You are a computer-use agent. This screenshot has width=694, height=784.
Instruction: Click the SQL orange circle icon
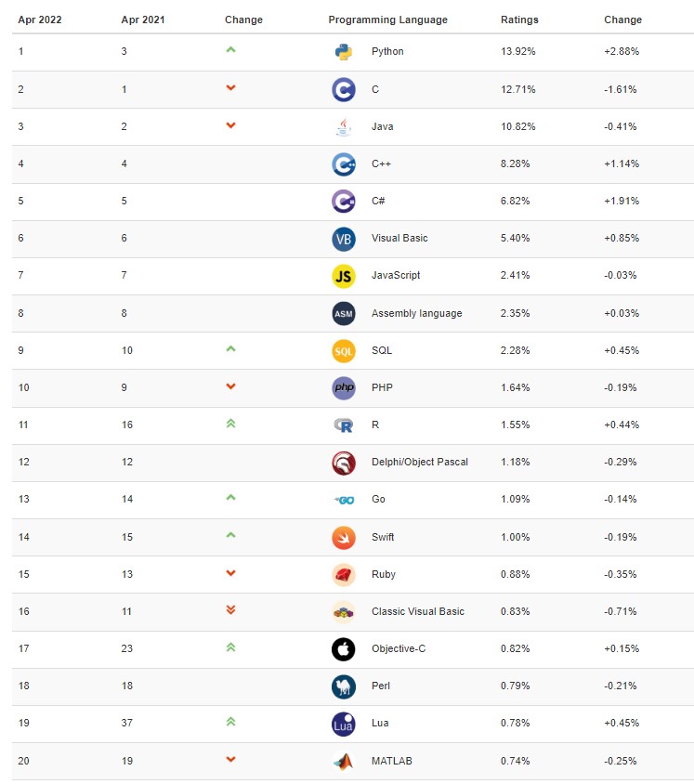click(344, 350)
